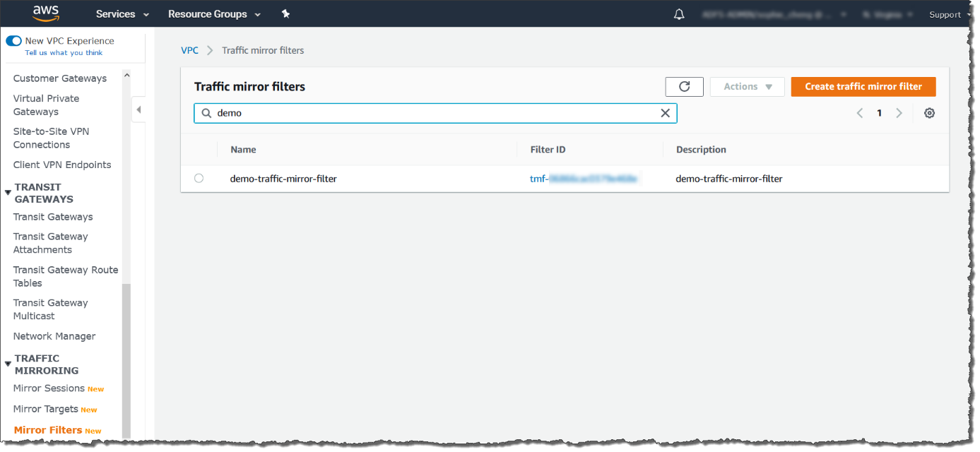This screenshot has height=452, width=980.
Task: Open the tmf- filter ID link
Action: [583, 179]
